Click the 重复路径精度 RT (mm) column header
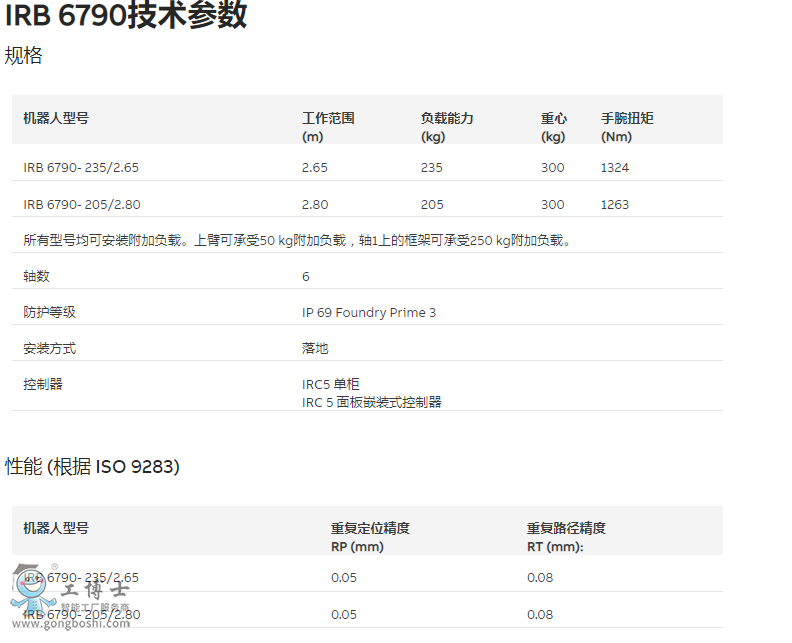Image resolution: width=792 pixels, height=643 pixels. tap(566, 537)
